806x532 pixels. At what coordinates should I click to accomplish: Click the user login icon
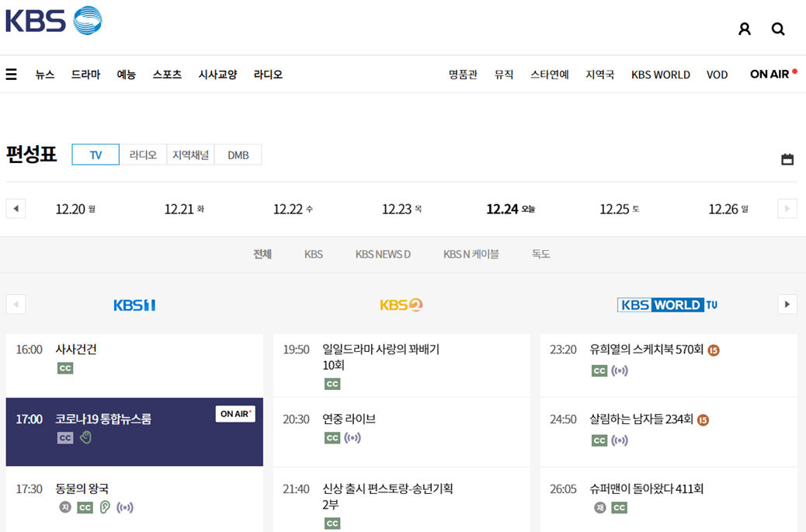point(745,28)
